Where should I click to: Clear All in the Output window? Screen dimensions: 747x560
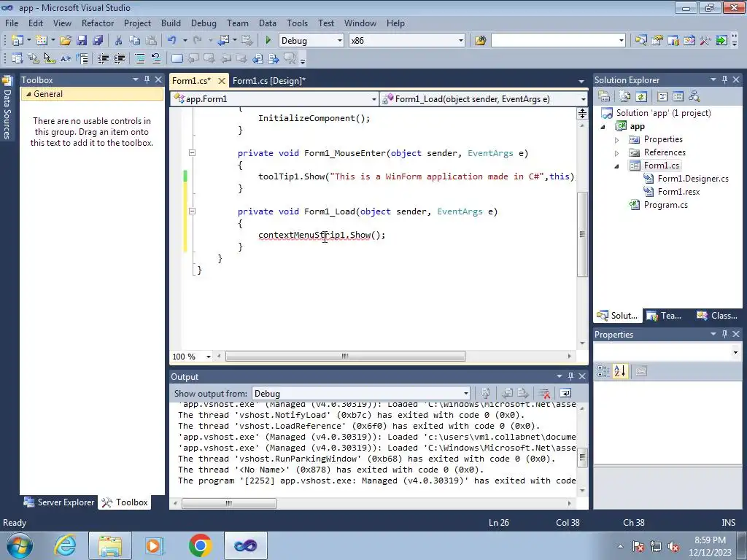(x=544, y=393)
